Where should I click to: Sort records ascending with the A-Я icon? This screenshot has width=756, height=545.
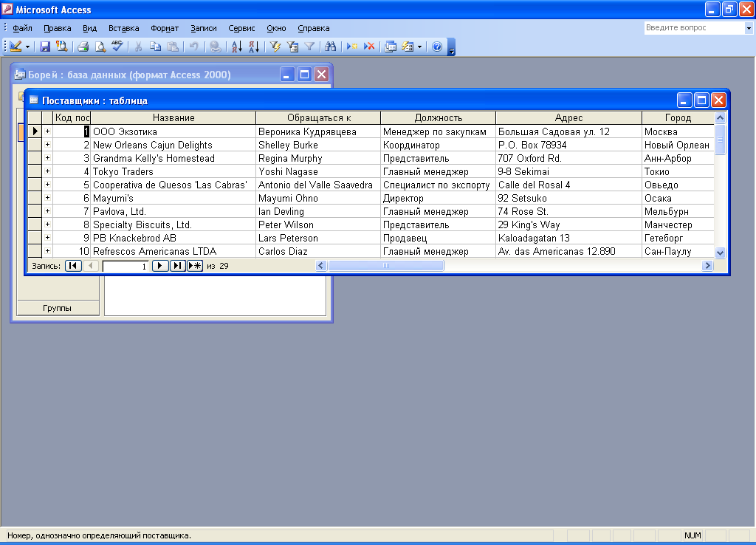[237, 47]
